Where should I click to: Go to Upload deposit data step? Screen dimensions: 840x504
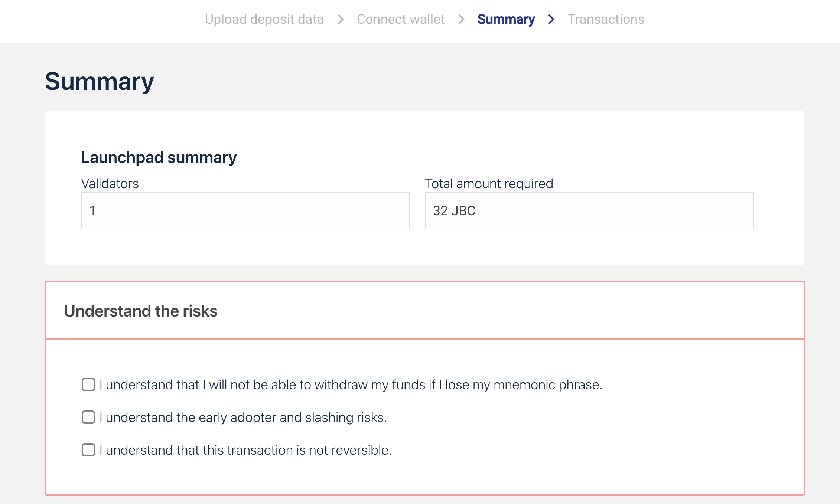(264, 19)
